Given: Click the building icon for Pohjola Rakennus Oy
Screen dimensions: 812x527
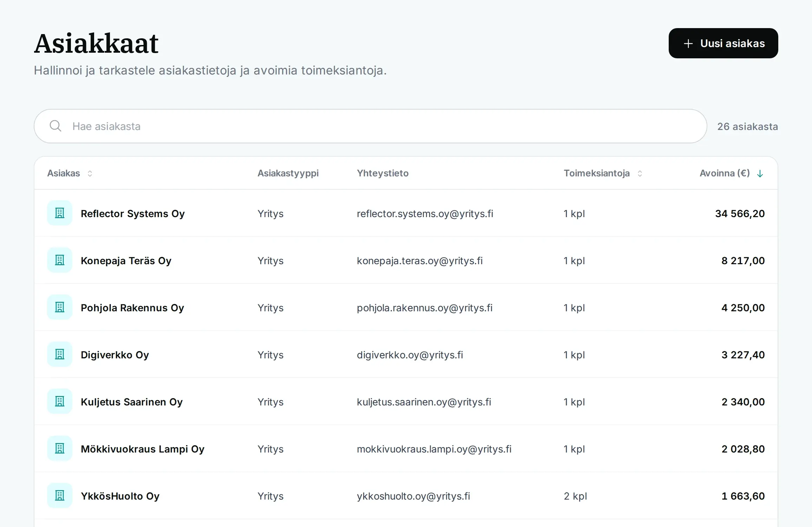Looking at the screenshot, I should (60, 307).
